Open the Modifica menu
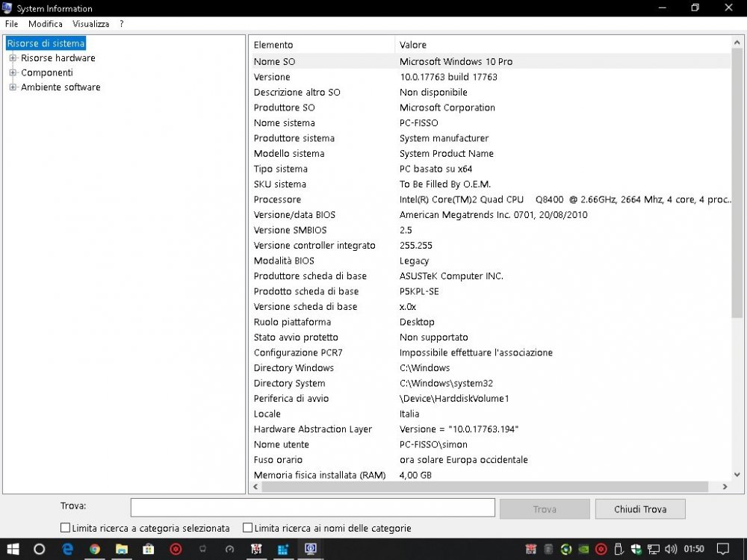The height and width of the screenshot is (560, 747). 46,24
